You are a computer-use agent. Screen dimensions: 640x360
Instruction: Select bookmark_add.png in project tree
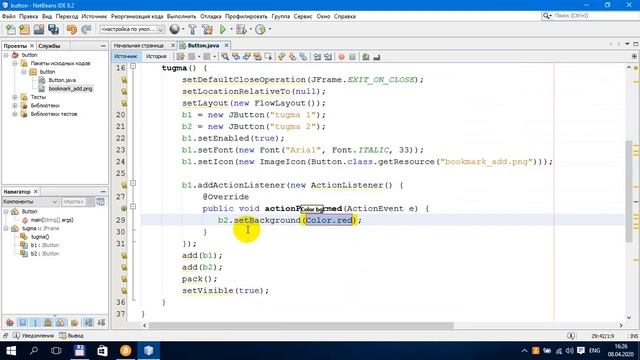70,89
